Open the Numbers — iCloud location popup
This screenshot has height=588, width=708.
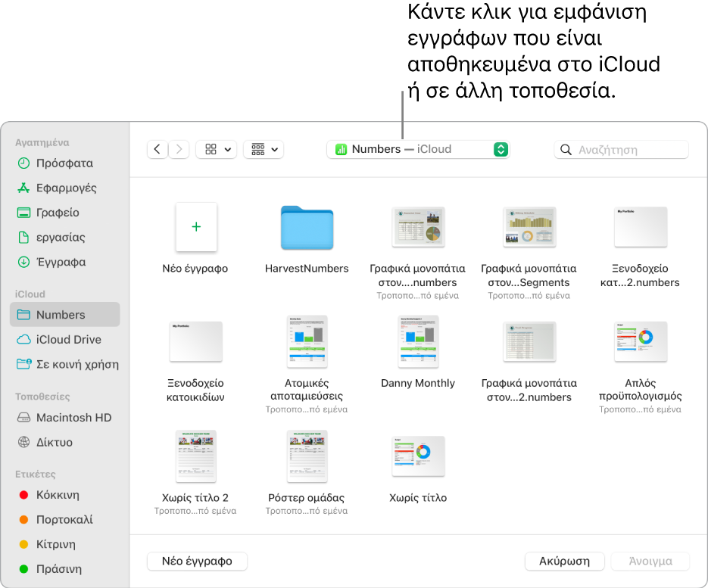pos(418,149)
